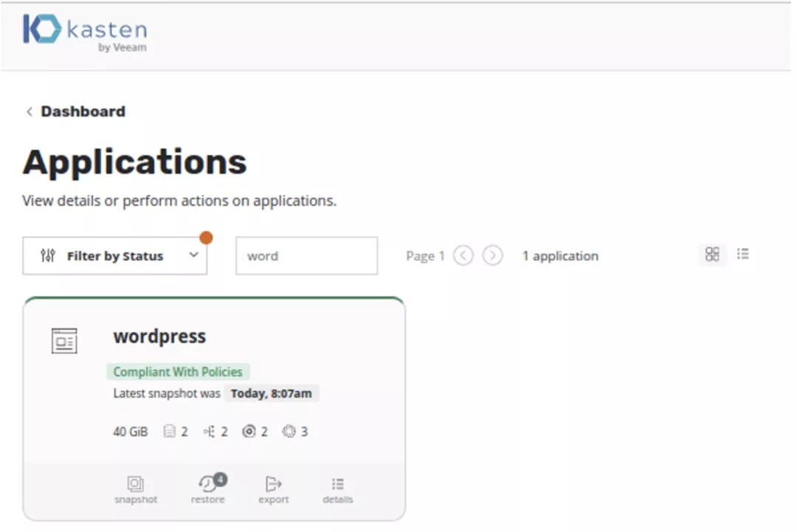The height and width of the screenshot is (532, 797).
Task: Go to the previous page arrow
Action: click(463, 256)
